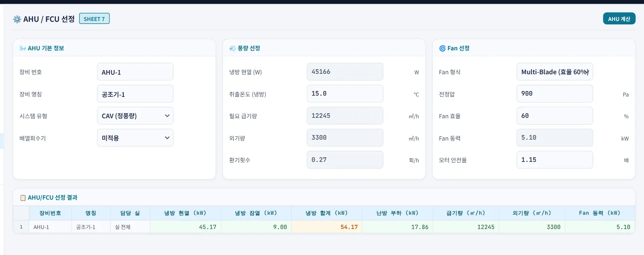Click the 외기량 field 3300
644x255 pixels.
(x=345, y=138)
